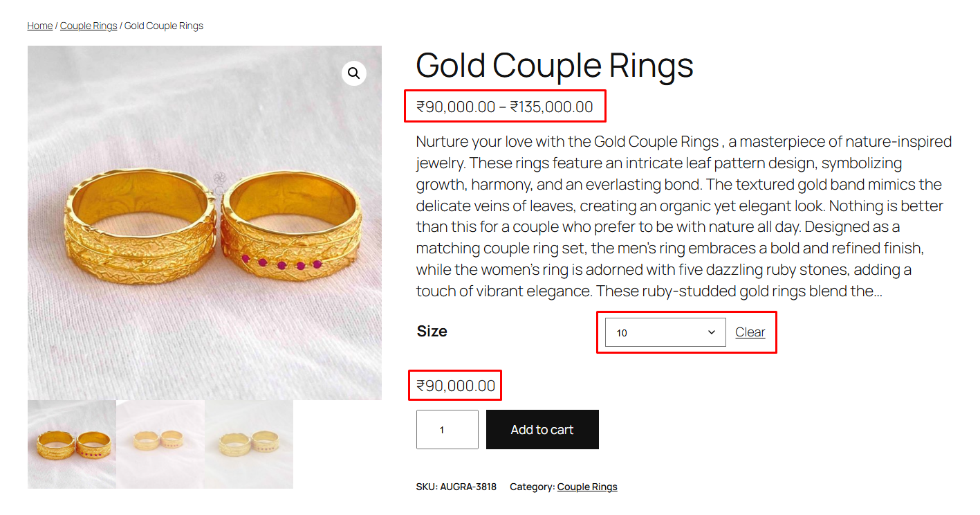Click the selected variation price ₹90,000.00
Image resolution: width=980 pixels, height=515 pixels.
(456, 386)
